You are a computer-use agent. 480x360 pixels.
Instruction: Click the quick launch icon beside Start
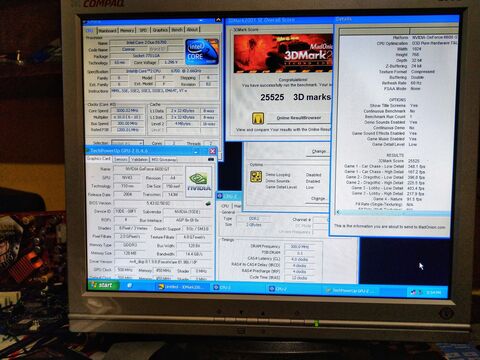click(130, 285)
